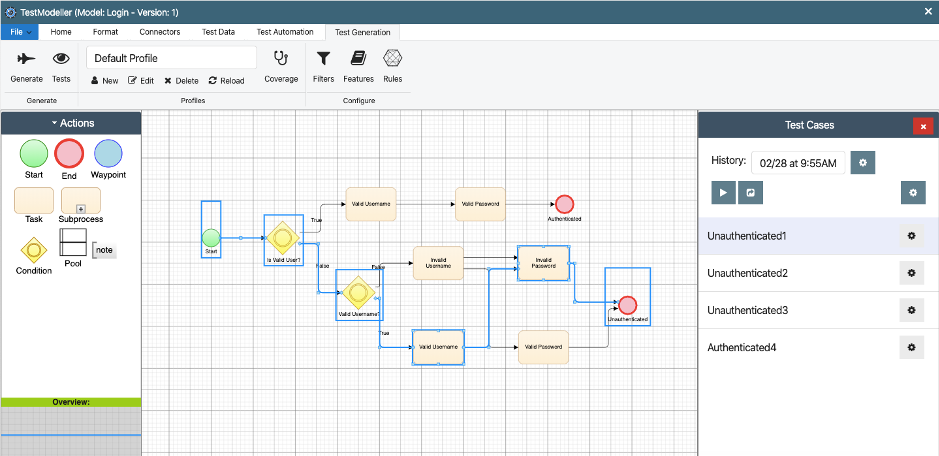Viewport: 939px width, 456px height.
Task: Select the Default Profile field
Action: pyautogui.click(x=171, y=58)
